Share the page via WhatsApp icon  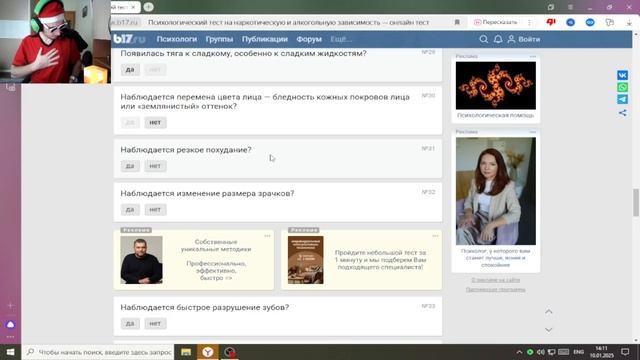click(622, 87)
